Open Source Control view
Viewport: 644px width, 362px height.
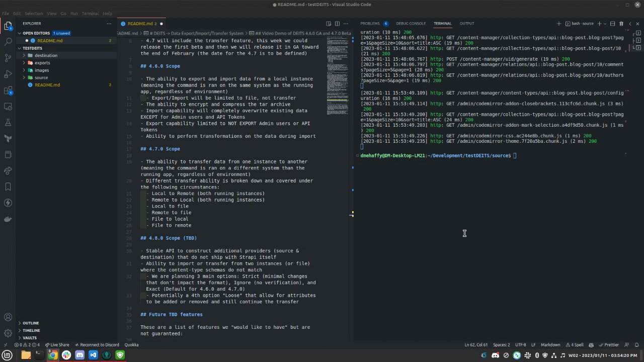click(x=8, y=58)
